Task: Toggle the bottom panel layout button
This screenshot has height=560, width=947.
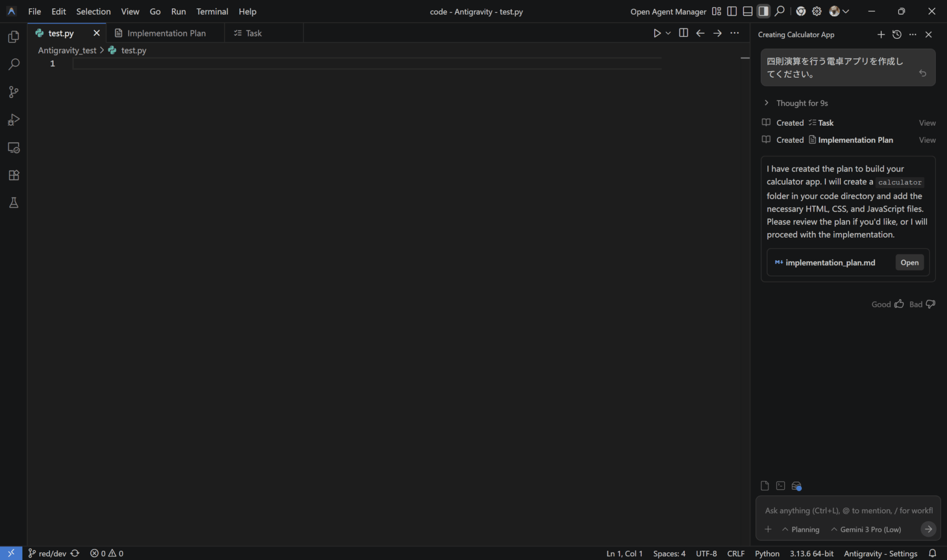Action: tap(747, 12)
